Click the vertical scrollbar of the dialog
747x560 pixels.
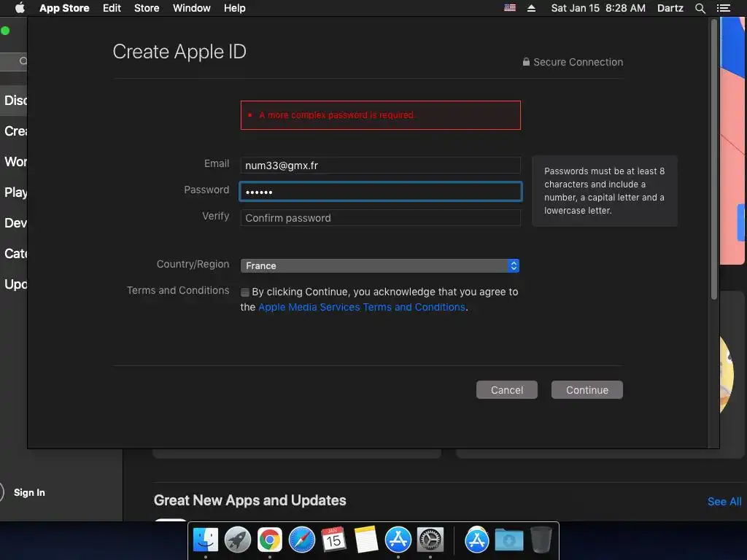(713, 160)
